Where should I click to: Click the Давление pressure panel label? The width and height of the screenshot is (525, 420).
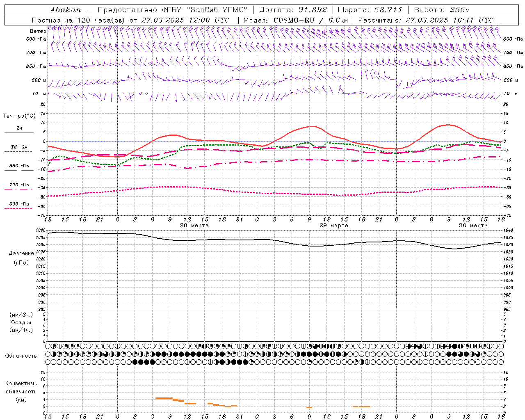point(21,253)
